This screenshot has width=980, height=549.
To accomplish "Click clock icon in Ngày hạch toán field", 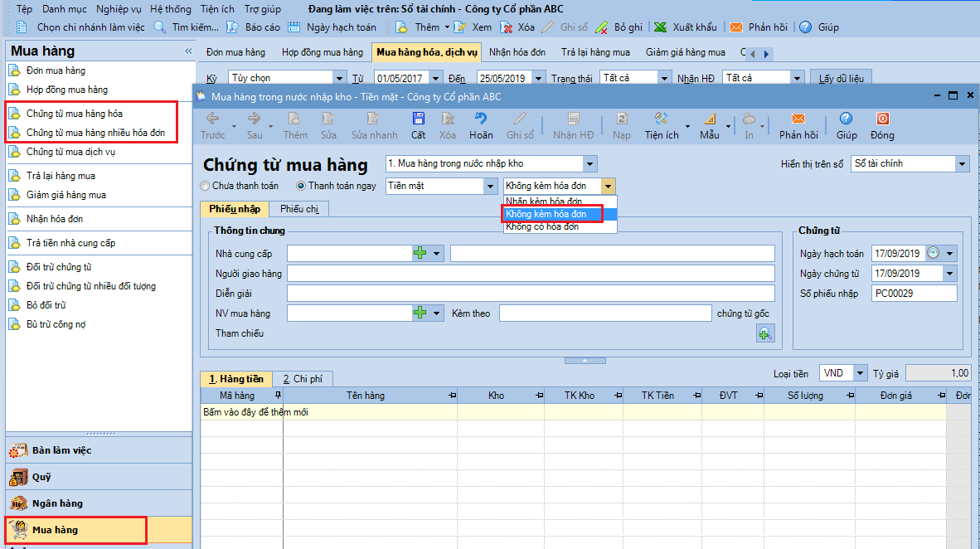I will [933, 253].
